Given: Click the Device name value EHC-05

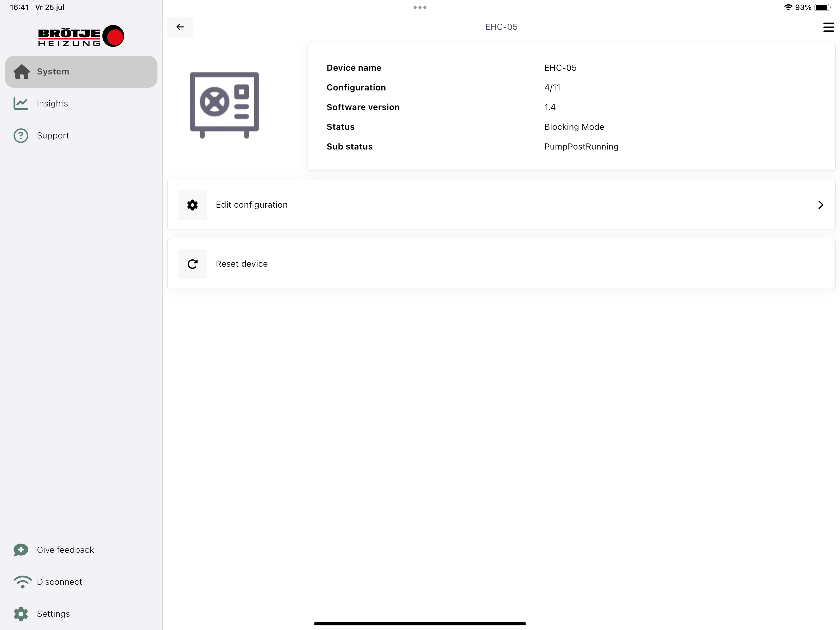Looking at the screenshot, I should [561, 68].
